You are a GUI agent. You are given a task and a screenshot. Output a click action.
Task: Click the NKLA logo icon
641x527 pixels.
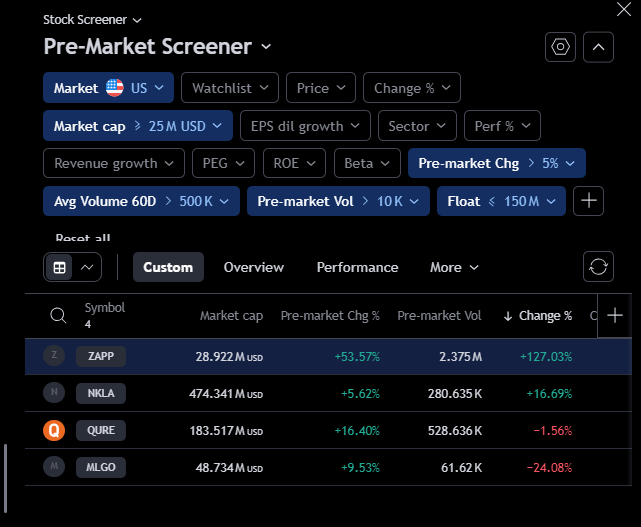54,392
